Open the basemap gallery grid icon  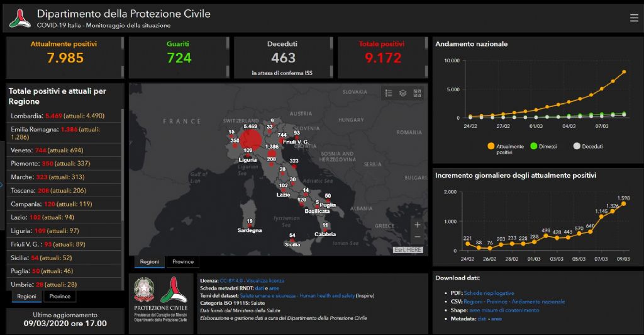pyautogui.click(x=418, y=93)
